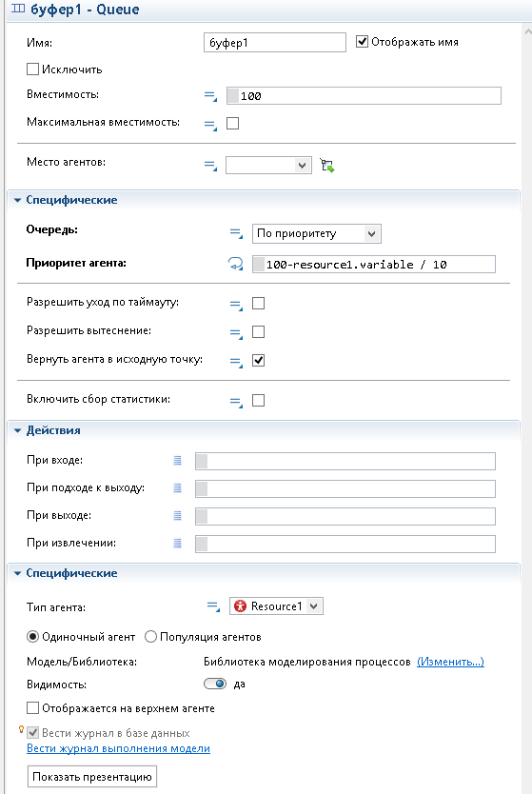Select the Популяция агентов radio button
The image size is (532, 794).
point(150,637)
